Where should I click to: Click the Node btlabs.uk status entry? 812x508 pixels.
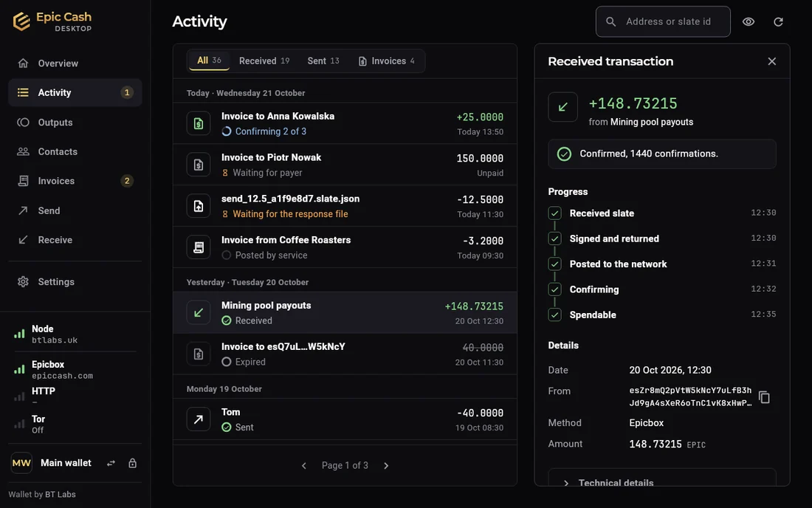point(75,334)
